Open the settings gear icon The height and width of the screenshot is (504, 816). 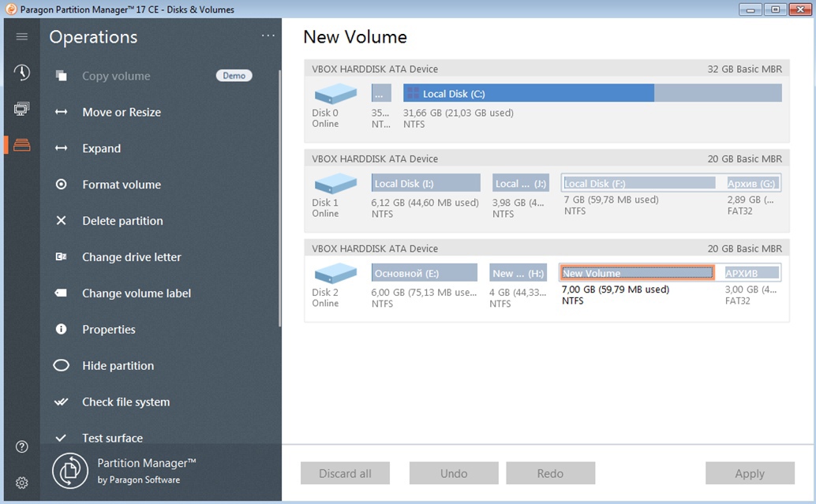coord(22,483)
